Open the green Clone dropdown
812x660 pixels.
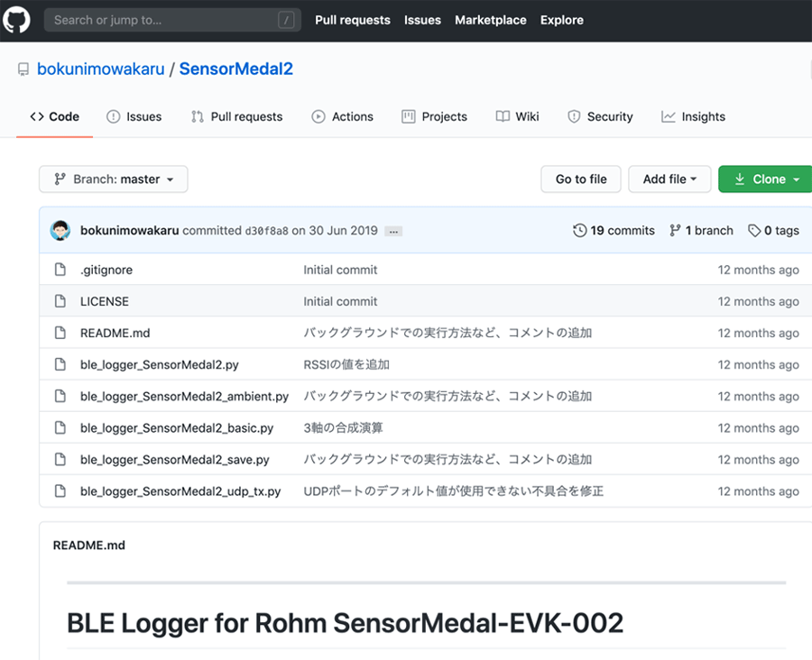click(766, 179)
